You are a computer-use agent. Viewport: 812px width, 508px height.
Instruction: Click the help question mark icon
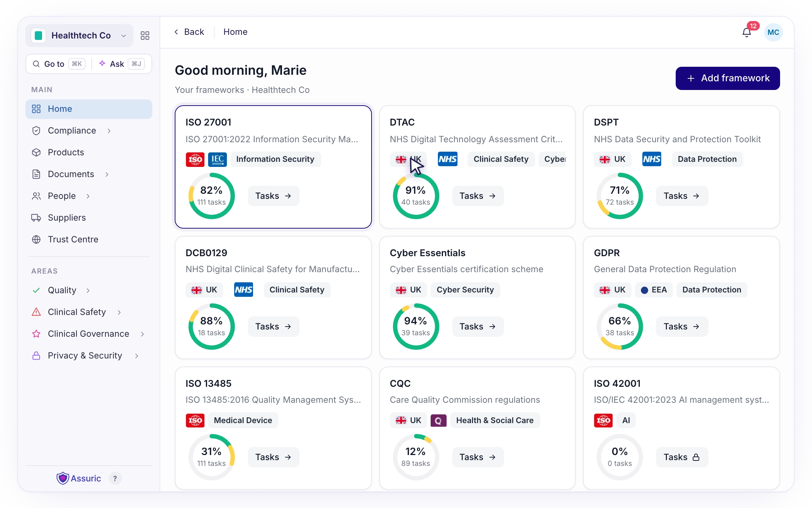click(115, 478)
